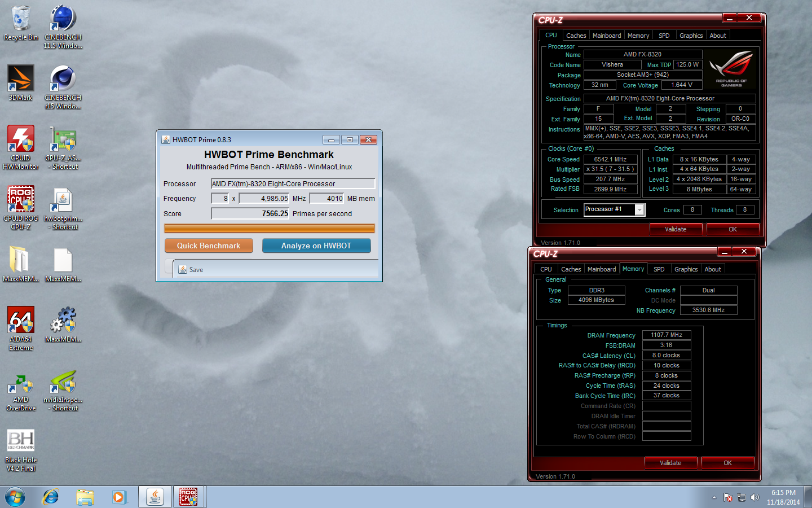The width and height of the screenshot is (812, 508).
Task: Click DRAM Frequency value 1107.7 MHz
Action: (667, 335)
